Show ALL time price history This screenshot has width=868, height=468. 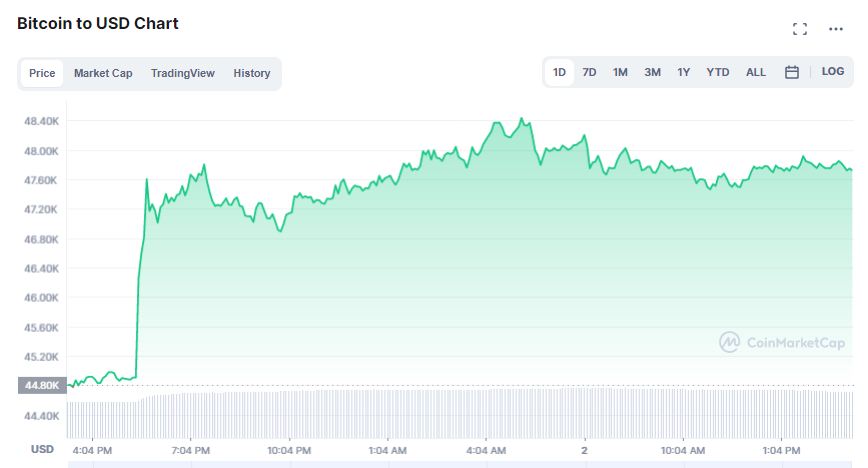tap(756, 72)
